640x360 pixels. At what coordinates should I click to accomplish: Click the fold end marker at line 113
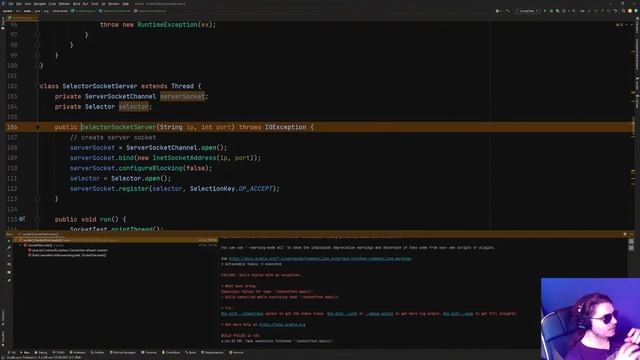37,199
